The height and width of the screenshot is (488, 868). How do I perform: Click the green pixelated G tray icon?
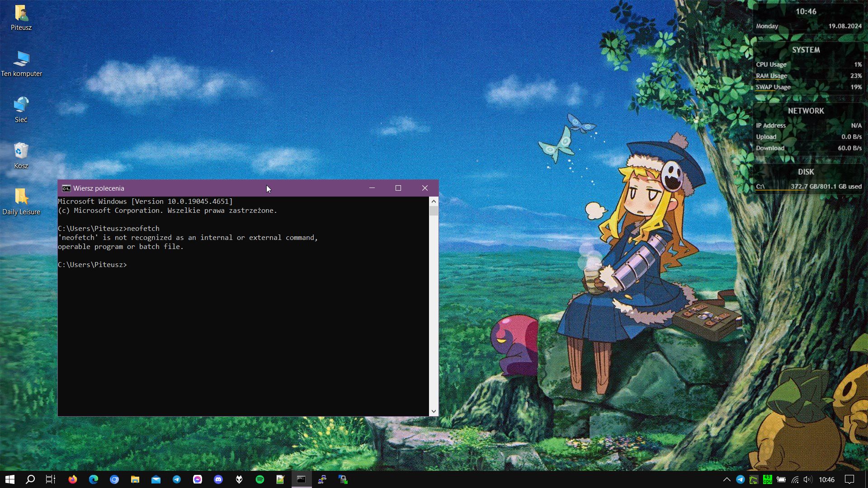point(754,479)
